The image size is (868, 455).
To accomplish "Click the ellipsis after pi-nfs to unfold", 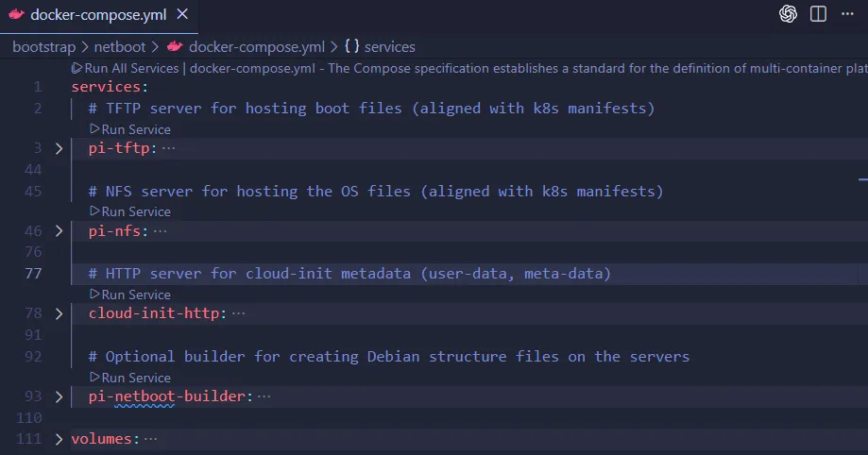I will [160, 231].
